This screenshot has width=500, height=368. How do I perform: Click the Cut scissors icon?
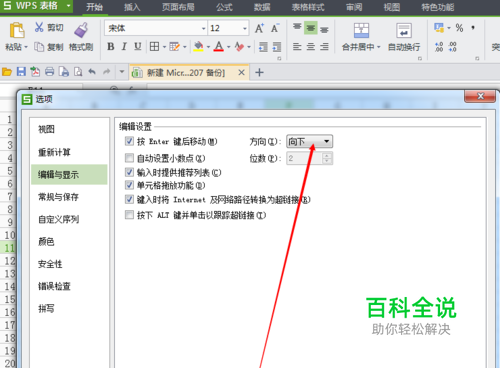[39, 27]
